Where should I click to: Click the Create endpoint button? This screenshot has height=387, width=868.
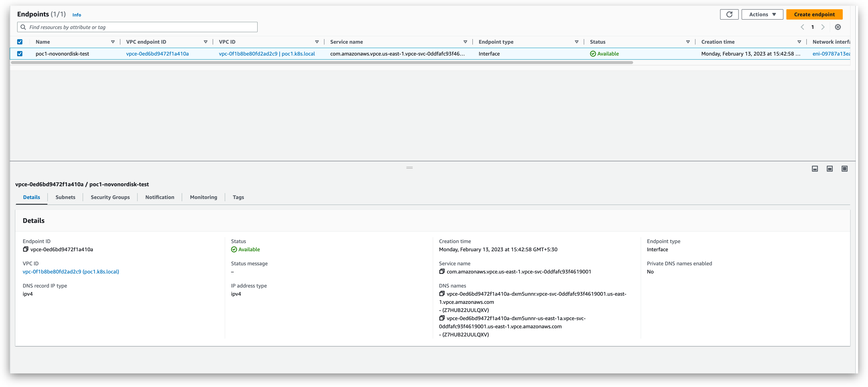(x=814, y=15)
